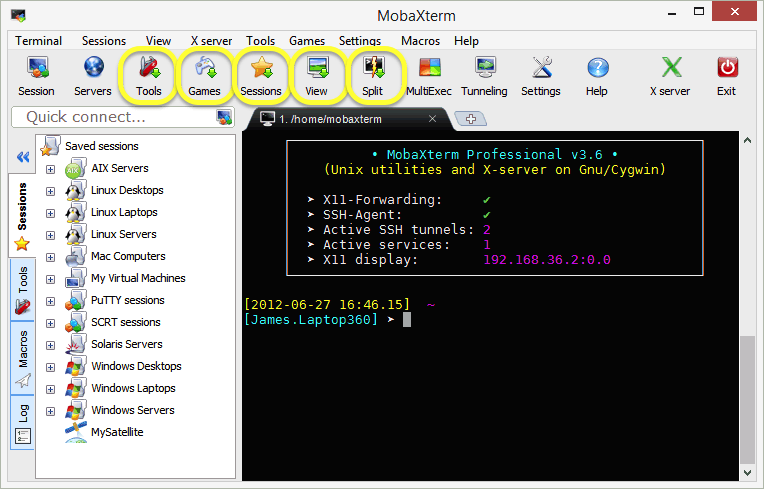Screen dimensions: 764x489
Task: Click the Quick connect input field
Action: (115, 117)
